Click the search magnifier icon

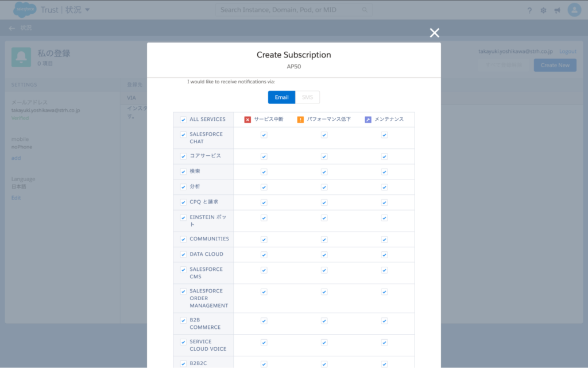coord(365,10)
